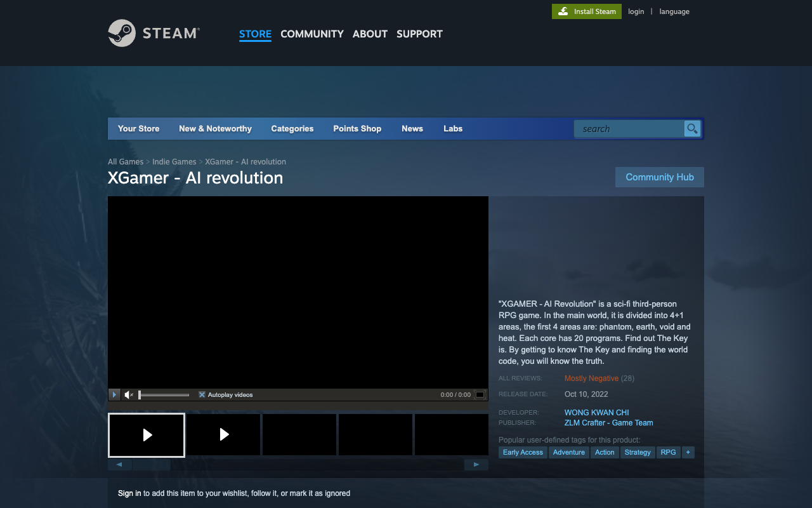Select the Early Access tag
812x508 pixels.
(523, 452)
